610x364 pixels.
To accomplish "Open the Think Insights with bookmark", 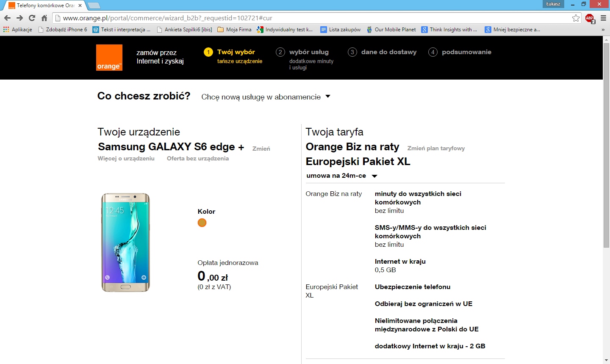I will 449,30.
